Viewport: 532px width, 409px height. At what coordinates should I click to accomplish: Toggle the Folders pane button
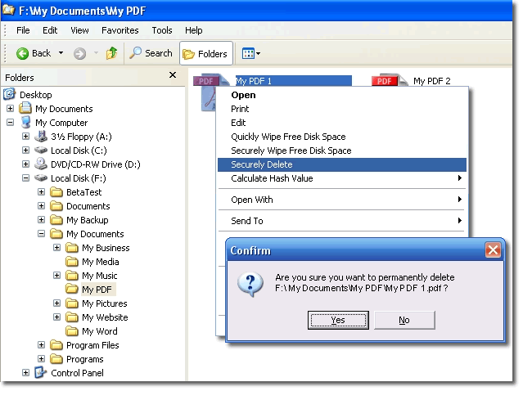205,54
